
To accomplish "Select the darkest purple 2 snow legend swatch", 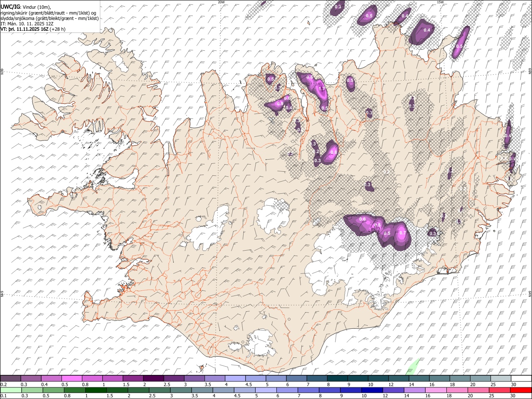I will click(153, 378).
